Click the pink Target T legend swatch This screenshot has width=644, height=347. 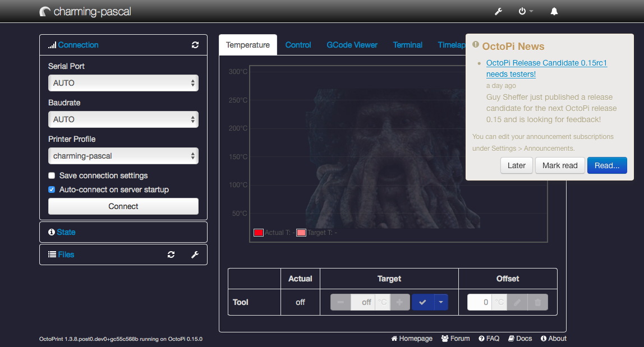pyautogui.click(x=301, y=233)
